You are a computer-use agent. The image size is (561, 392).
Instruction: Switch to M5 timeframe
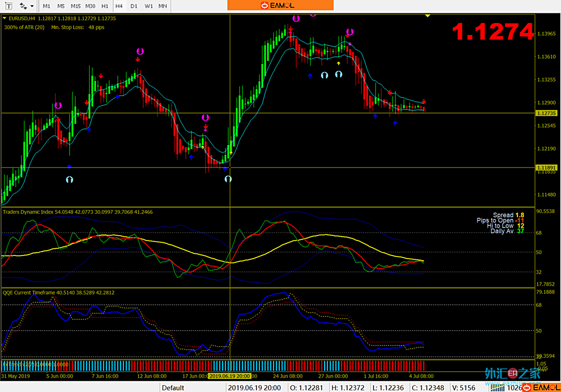(61, 6)
